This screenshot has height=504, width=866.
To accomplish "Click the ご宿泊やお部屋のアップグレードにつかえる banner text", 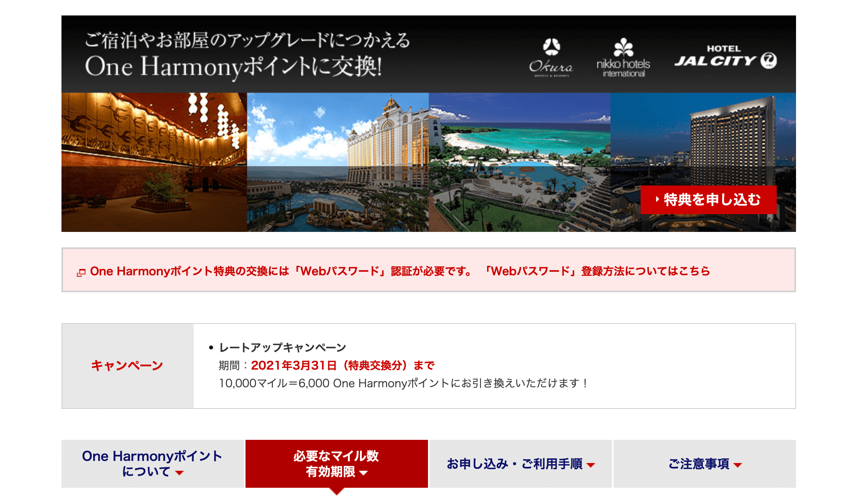I will 247,40.
